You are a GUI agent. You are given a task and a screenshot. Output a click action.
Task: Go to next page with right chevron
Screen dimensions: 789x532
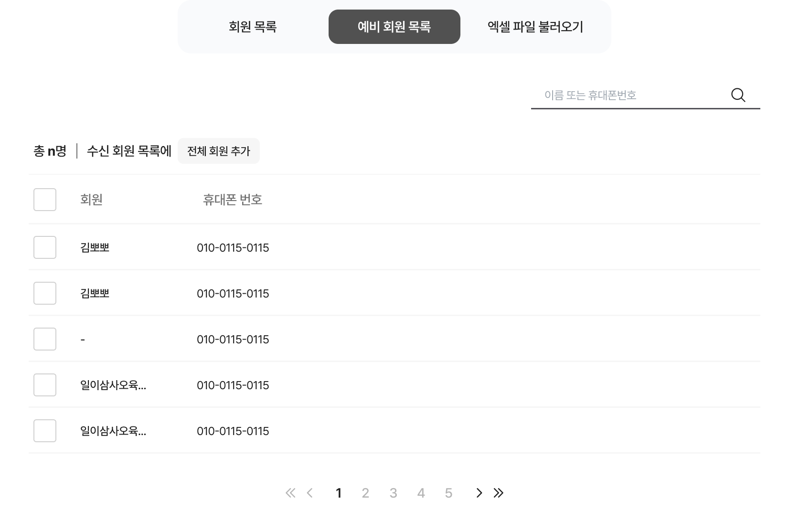tap(479, 493)
